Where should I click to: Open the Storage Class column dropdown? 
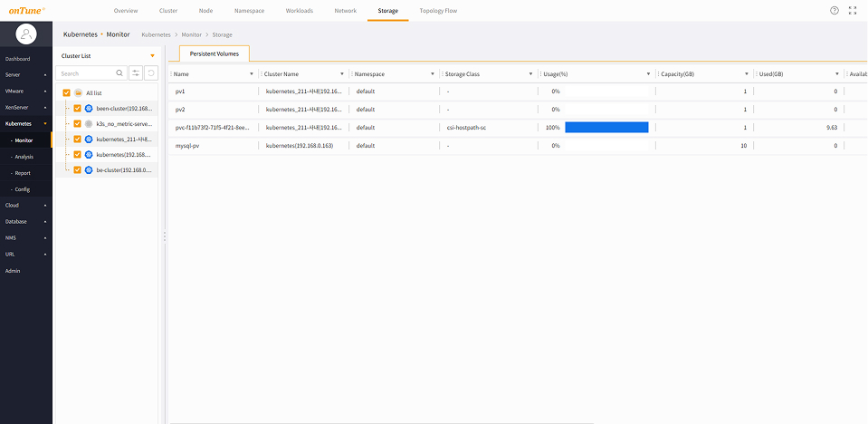[x=529, y=73]
